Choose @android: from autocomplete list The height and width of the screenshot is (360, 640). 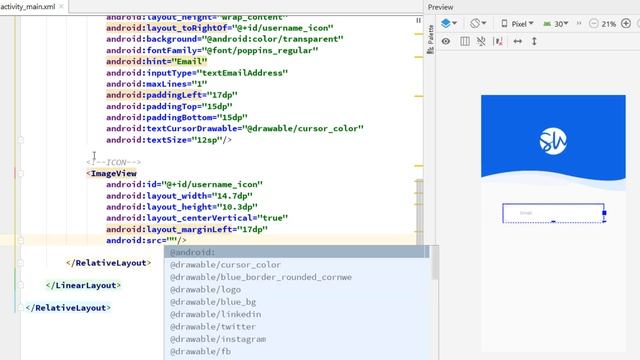pyautogui.click(x=296, y=252)
